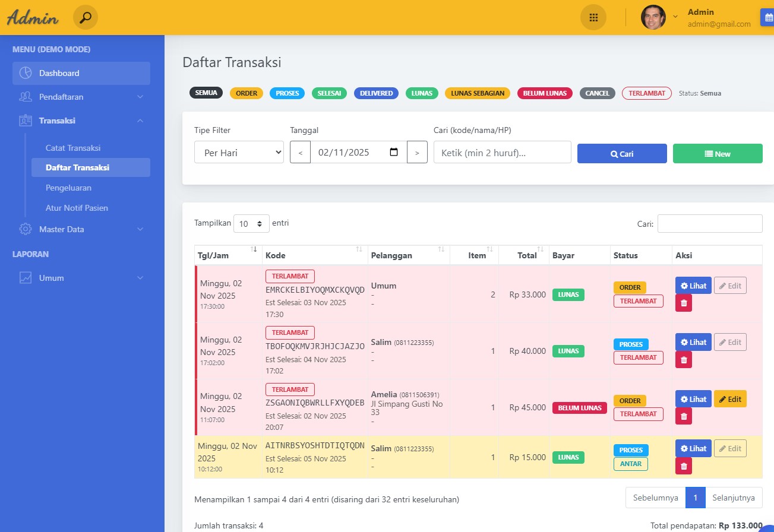774x532 pixels.
Task: Click the search magnifier icon in header
Action: pyautogui.click(x=86, y=17)
